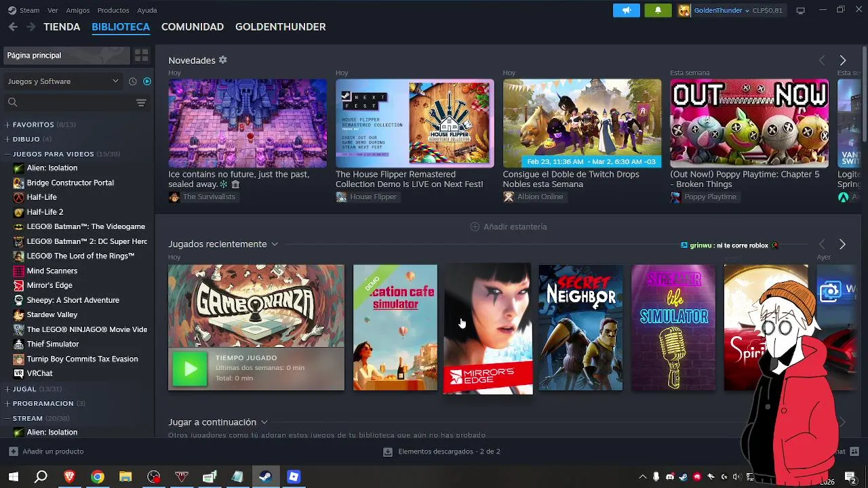
Task: Open advanced filter options icon
Action: [x=141, y=102]
